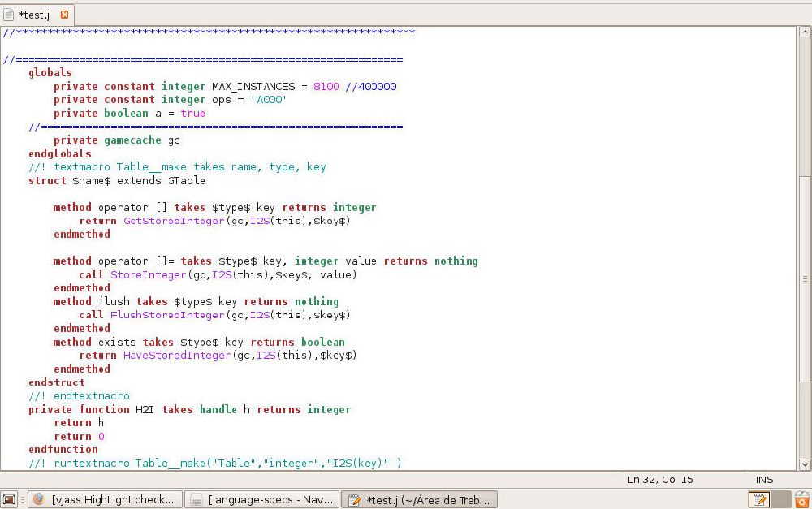The image size is (812, 509).
Task: Click the 'FlushStoredInteger' function call
Action: point(167,315)
